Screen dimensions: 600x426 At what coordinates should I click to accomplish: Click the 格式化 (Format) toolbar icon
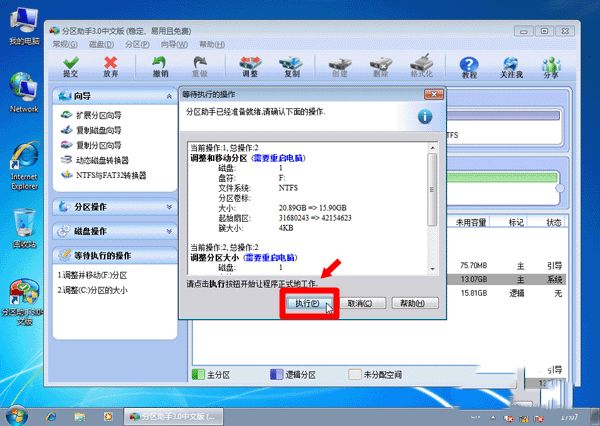[x=421, y=67]
